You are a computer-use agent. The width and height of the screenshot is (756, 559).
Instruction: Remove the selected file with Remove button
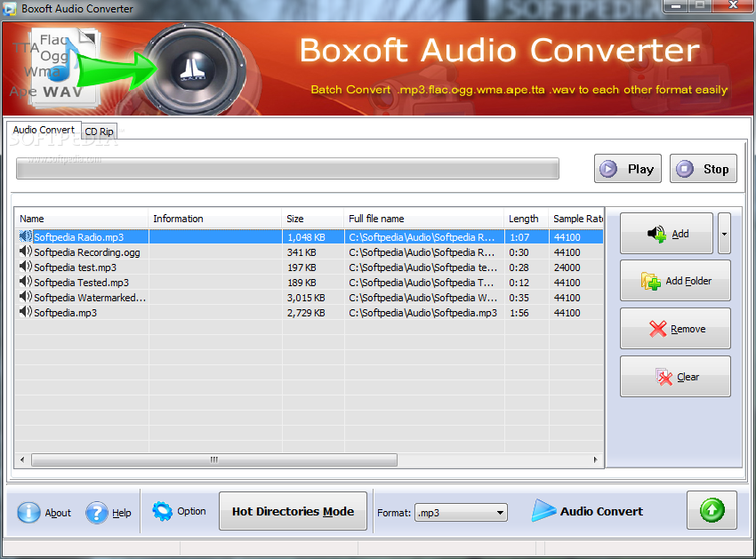(675, 329)
